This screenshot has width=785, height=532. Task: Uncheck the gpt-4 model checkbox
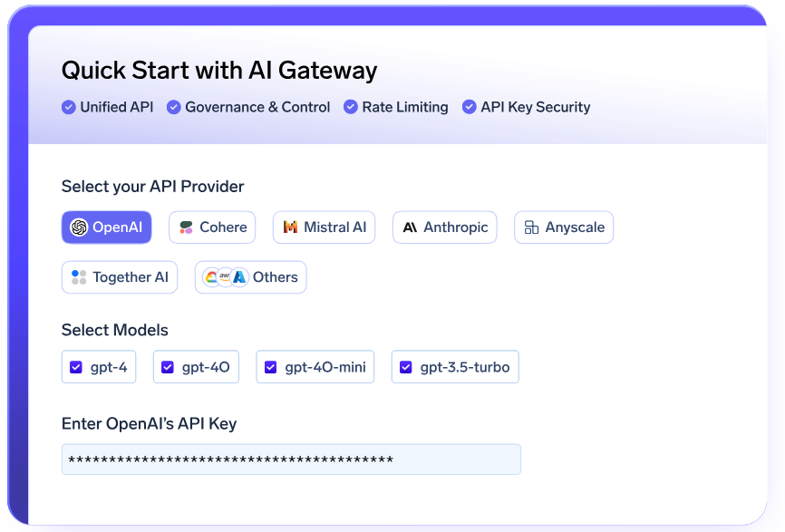pos(75,367)
